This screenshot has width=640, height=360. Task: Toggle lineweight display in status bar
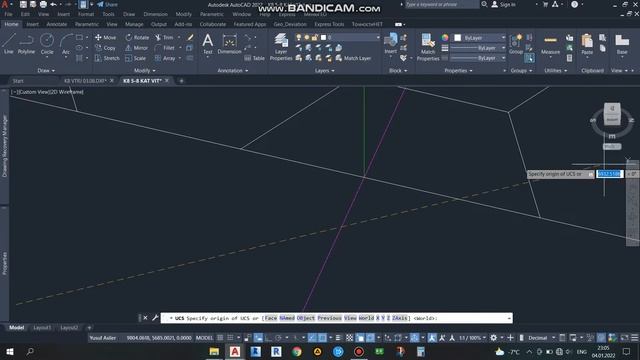pos(338,338)
